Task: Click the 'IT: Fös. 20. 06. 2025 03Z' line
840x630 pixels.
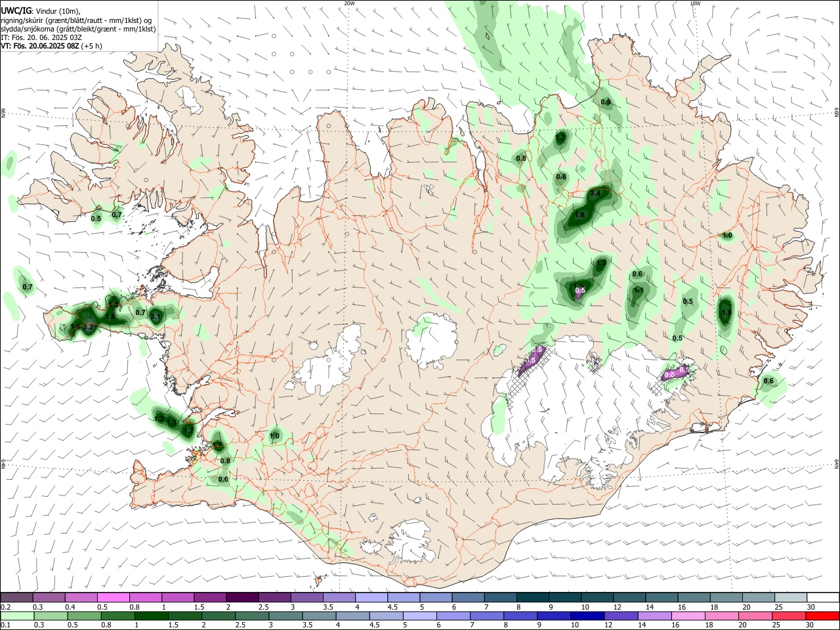Action: pos(41,38)
